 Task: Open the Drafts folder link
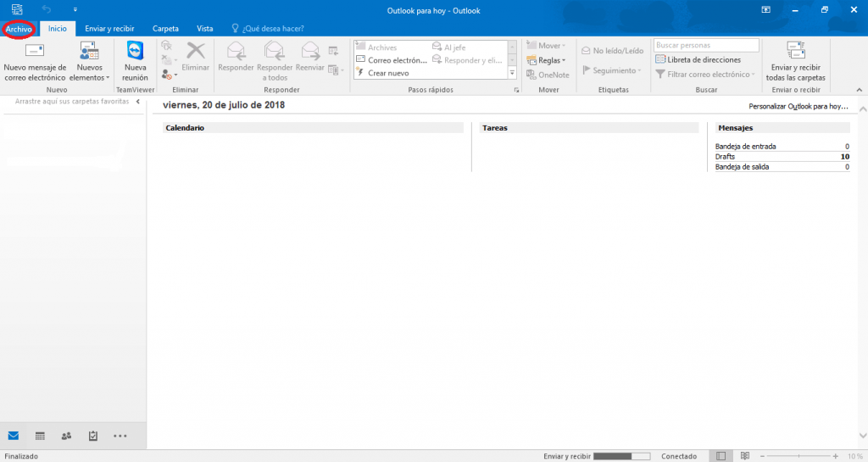point(726,157)
